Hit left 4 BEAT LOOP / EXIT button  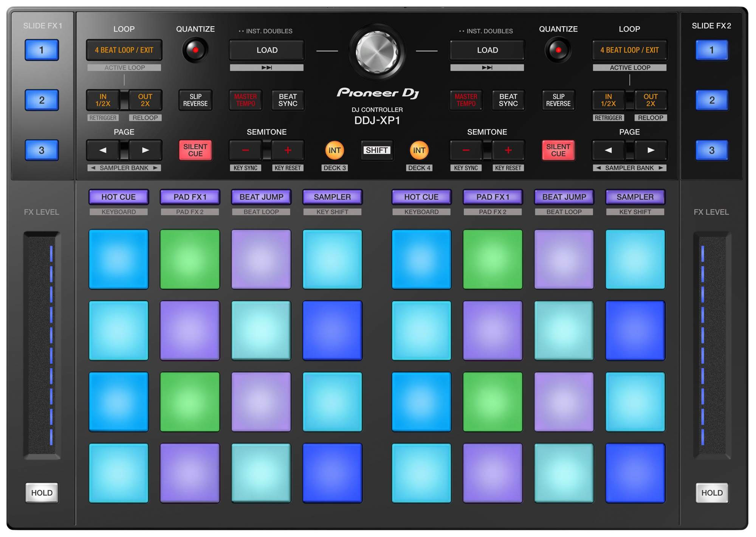pos(124,50)
